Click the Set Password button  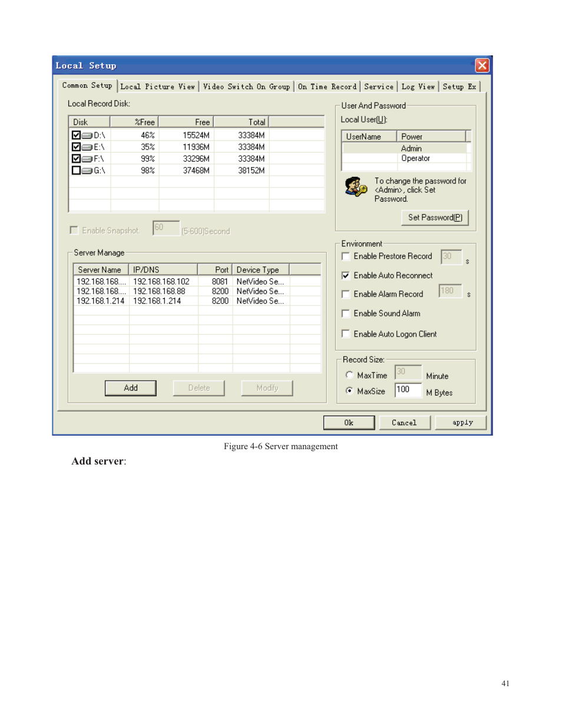coord(435,218)
